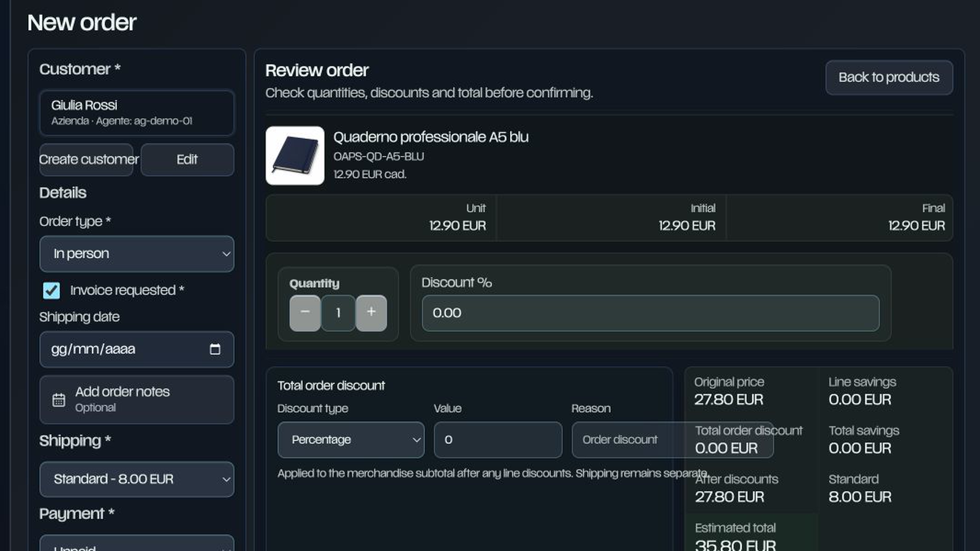Click Back to products button

pos(889,77)
